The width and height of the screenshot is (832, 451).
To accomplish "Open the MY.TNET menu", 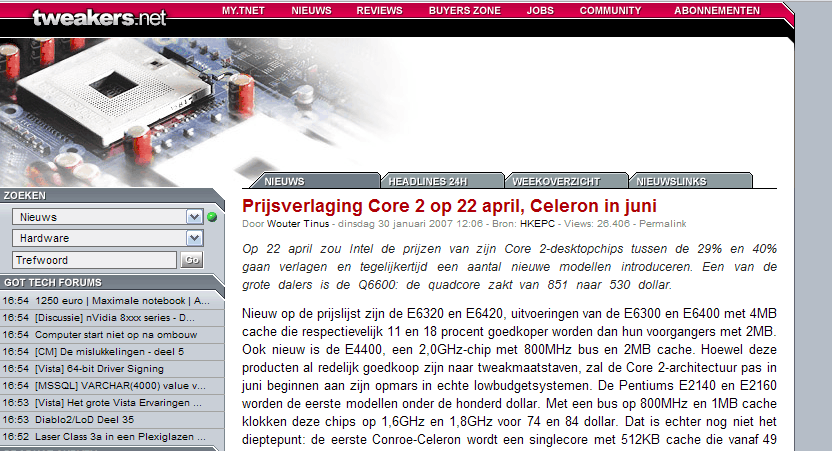I will pyautogui.click(x=243, y=10).
